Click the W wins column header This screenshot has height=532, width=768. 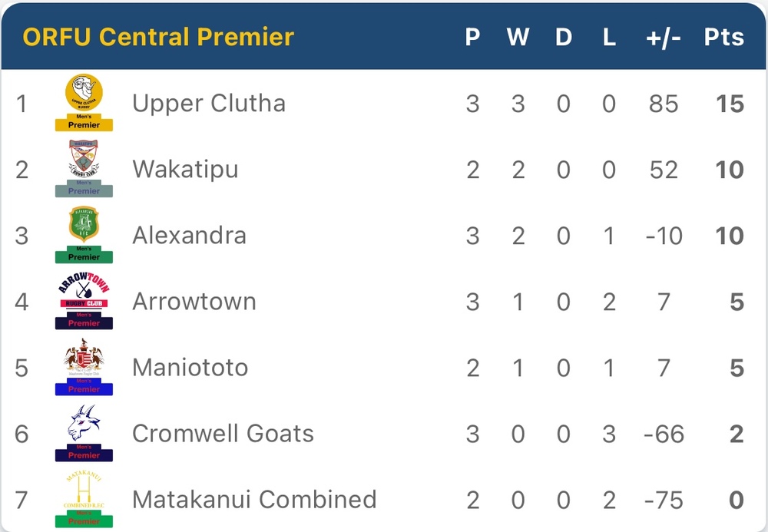coord(518,37)
